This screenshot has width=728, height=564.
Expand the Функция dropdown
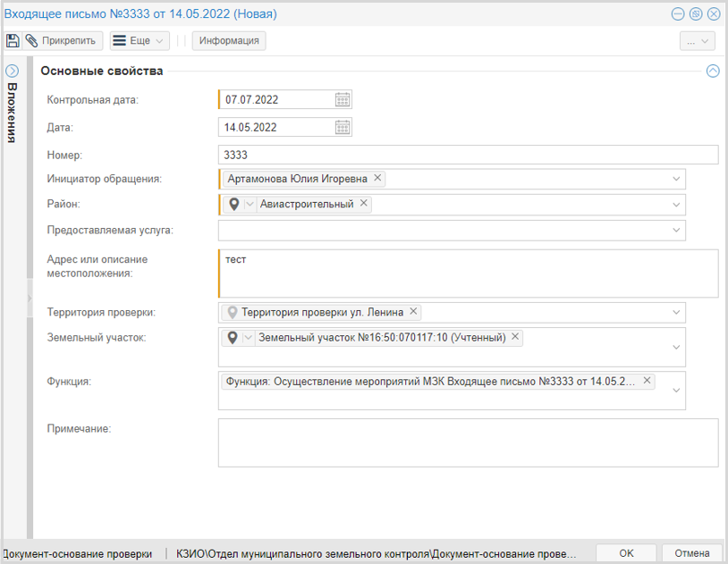(676, 391)
